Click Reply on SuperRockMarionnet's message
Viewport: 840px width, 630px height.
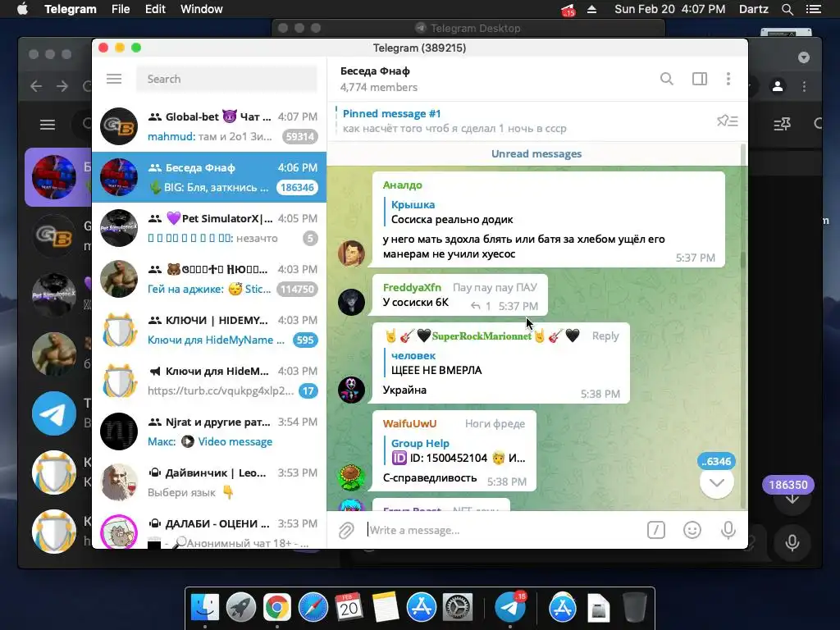[x=605, y=336]
